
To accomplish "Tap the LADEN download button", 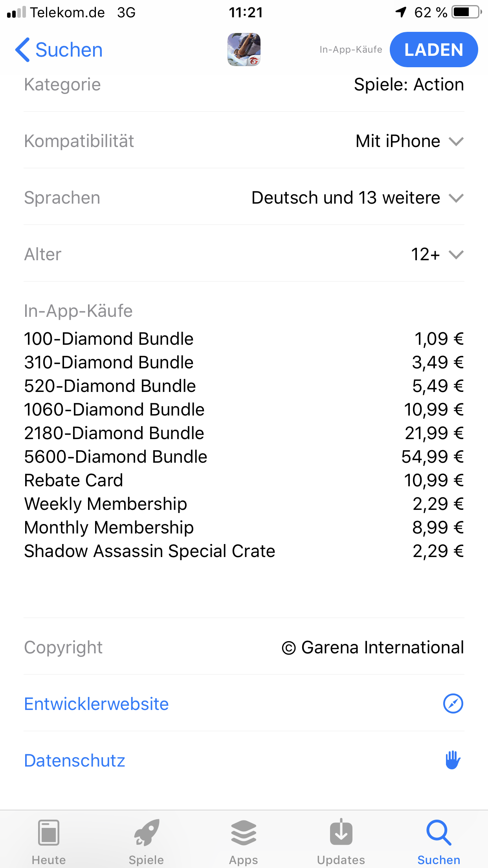I will [x=434, y=50].
